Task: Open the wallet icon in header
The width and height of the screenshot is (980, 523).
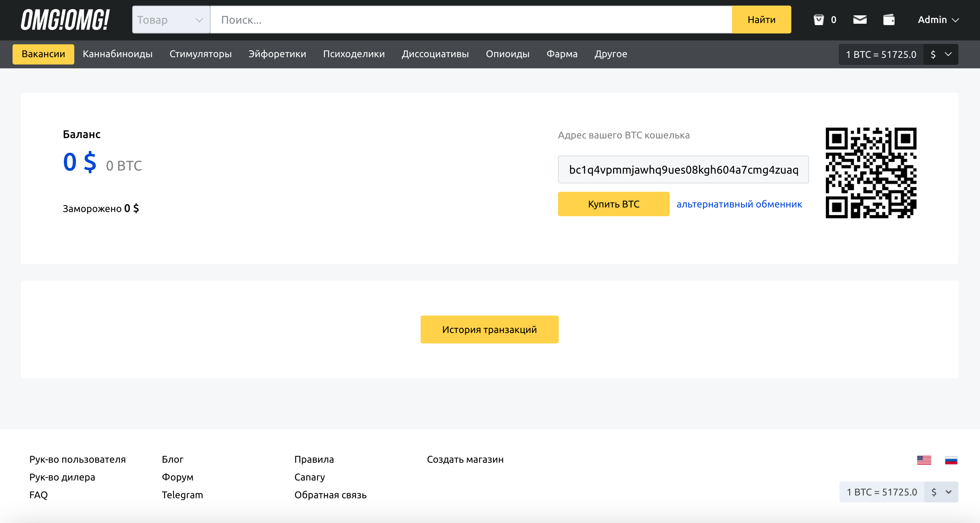Action: coord(889,20)
